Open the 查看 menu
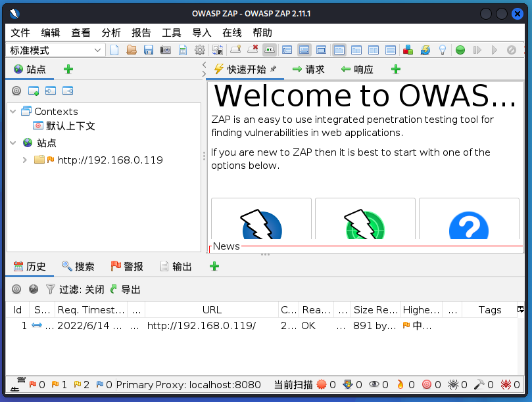This screenshot has height=402, width=532. 81,33
